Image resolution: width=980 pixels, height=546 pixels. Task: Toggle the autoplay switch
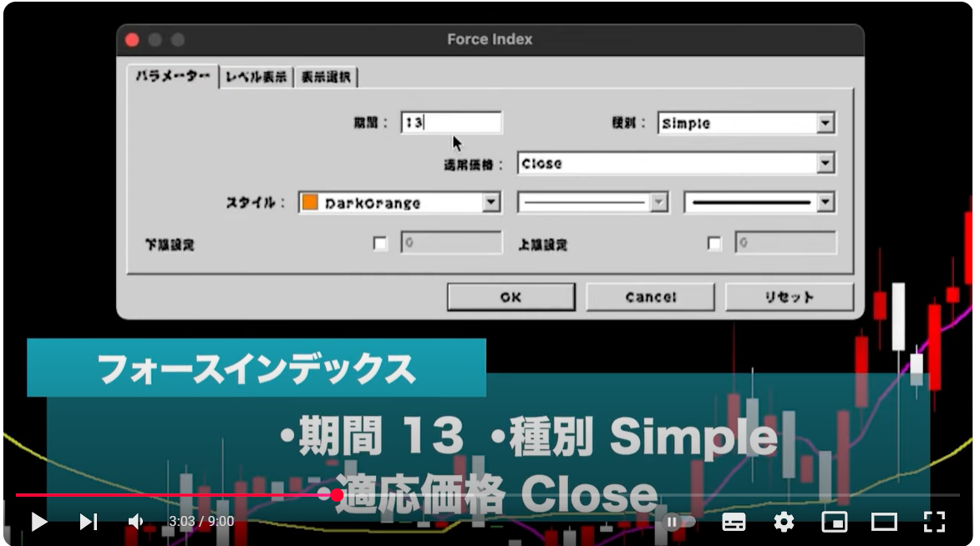tap(679, 522)
